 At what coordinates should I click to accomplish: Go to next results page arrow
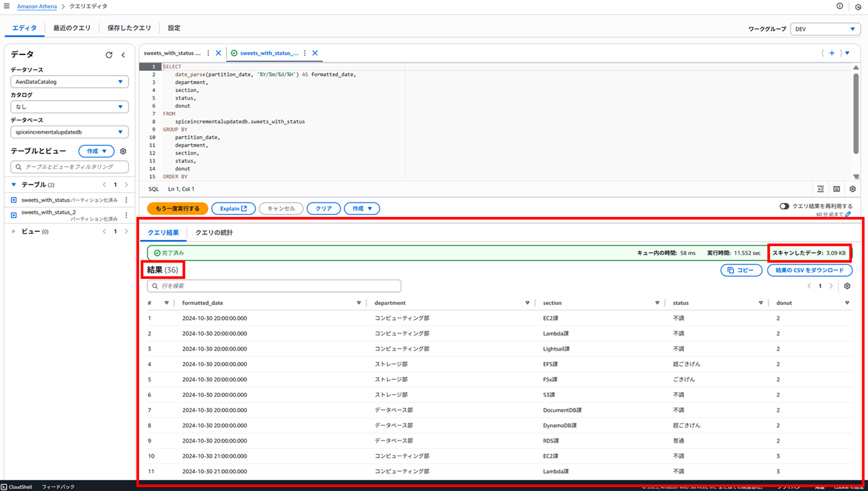point(831,286)
